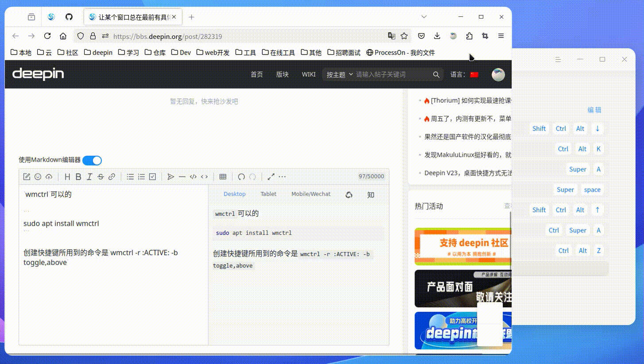Undo the last edit in the editor
Screen dimensions: 644x364
[x=241, y=177]
